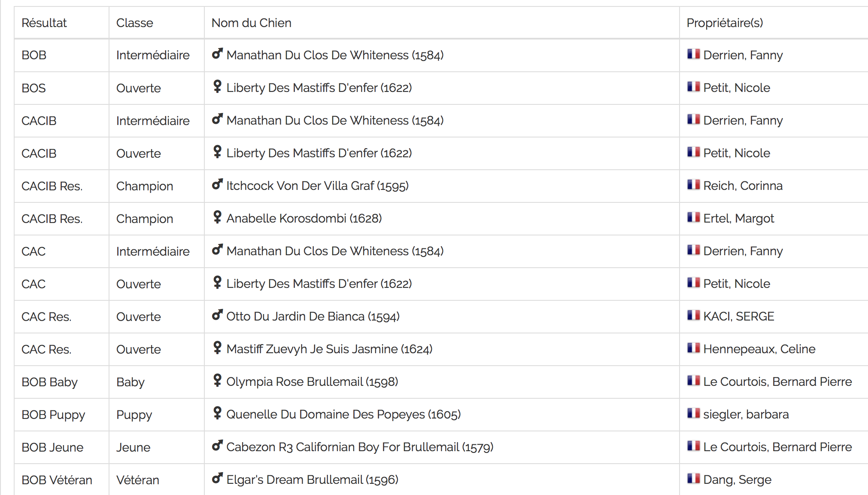This screenshot has height=495, width=868.
Task: Click the male symbol beside Otto Du Jardin De Bianca
Action: [217, 315]
